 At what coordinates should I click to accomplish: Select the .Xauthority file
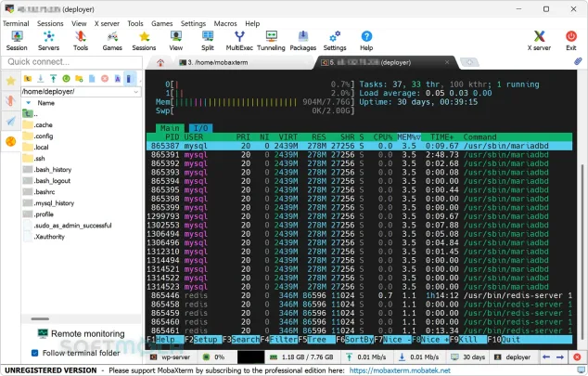(44, 237)
